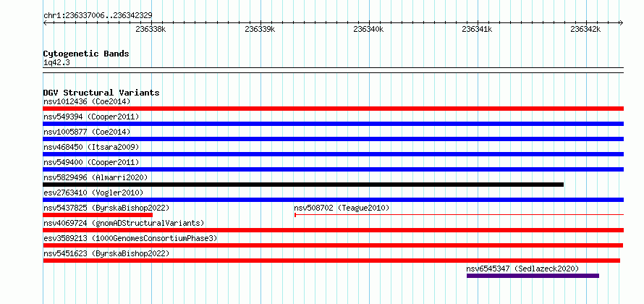
Task: Click the esv2763410 (Vogler2010) label
Action: click(x=93, y=193)
